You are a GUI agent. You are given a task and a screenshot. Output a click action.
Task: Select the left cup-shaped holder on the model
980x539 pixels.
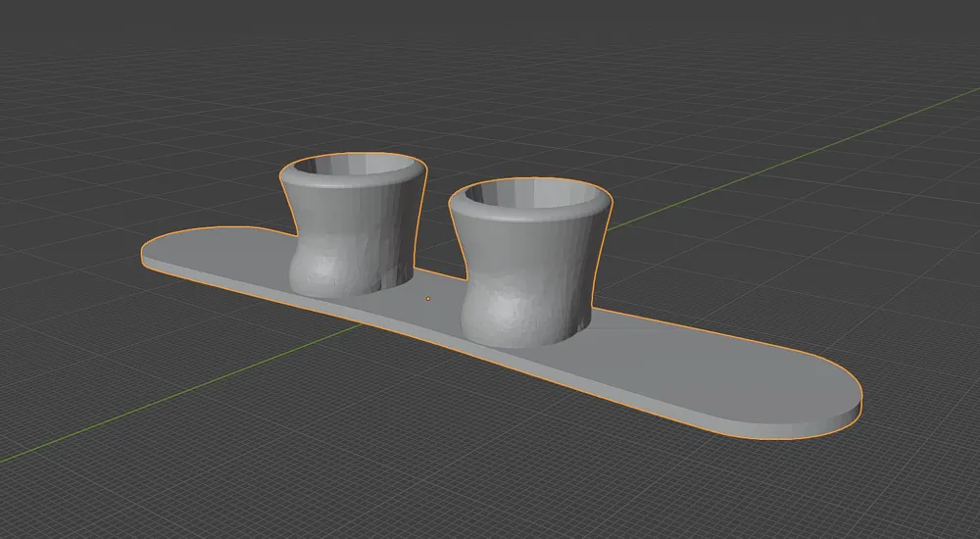pyautogui.click(x=352, y=223)
